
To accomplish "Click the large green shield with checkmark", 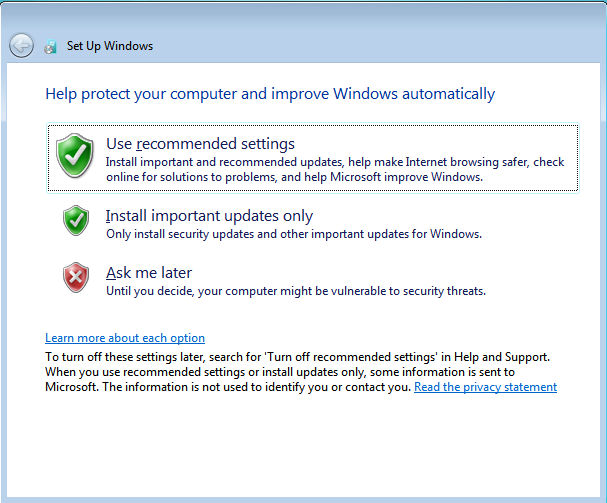I will [75, 156].
